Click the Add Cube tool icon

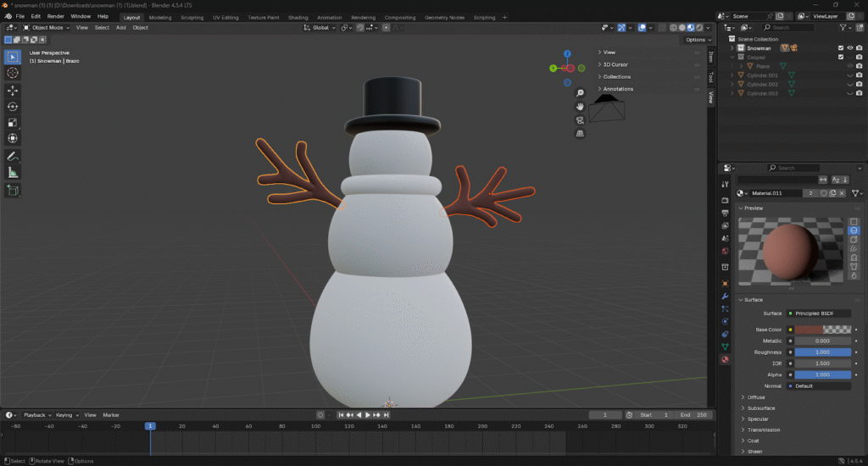(13, 191)
